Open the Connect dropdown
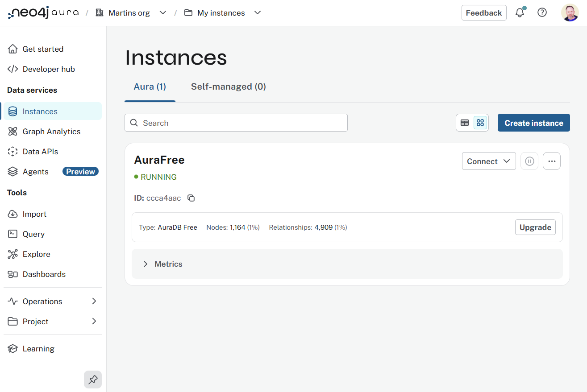Viewport: 587px width, 392px height. [x=489, y=161]
